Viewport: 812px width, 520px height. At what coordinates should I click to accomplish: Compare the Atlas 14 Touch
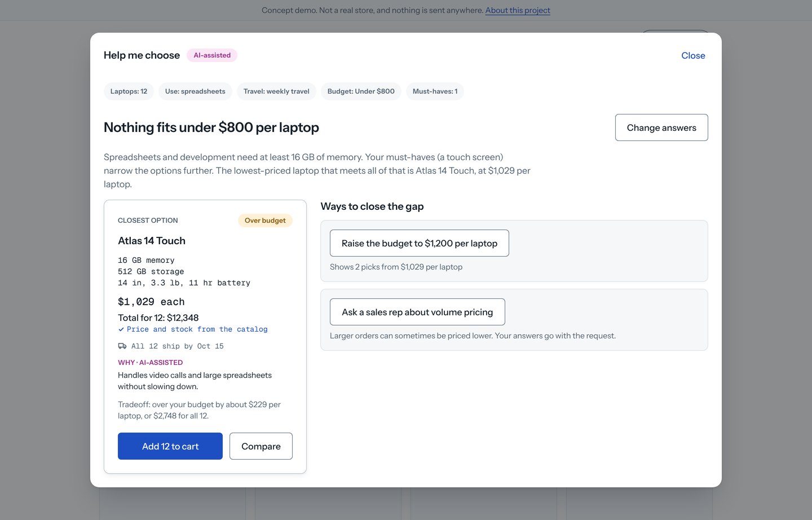coord(261,446)
